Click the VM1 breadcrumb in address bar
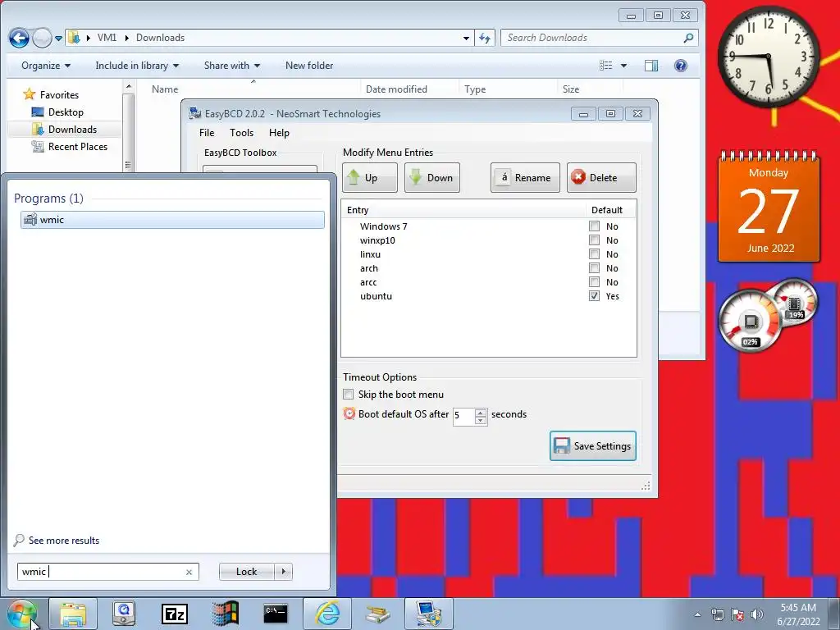The image size is (840, 630). (x=107, y=38)
